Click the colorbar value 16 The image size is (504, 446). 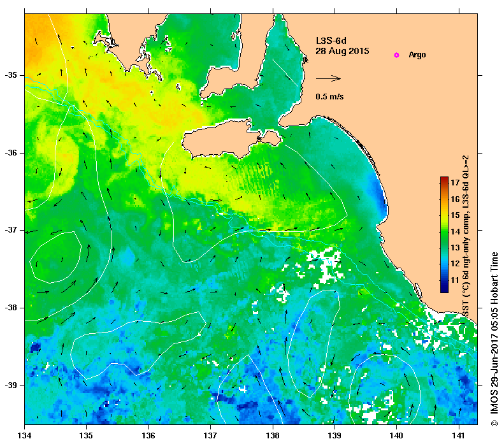pos(455,199)
